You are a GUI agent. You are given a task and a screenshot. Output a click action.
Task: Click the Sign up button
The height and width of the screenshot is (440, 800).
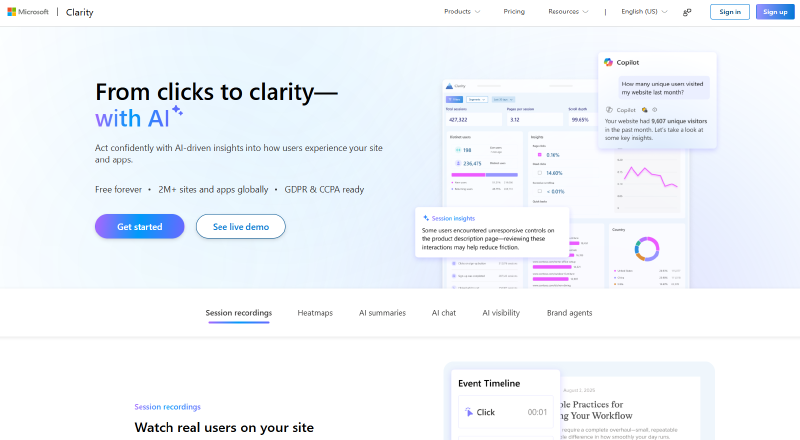(x=775, y=12)
